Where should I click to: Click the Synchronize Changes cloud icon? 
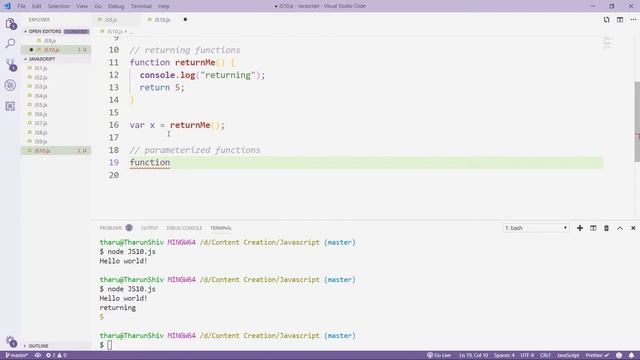38,356
